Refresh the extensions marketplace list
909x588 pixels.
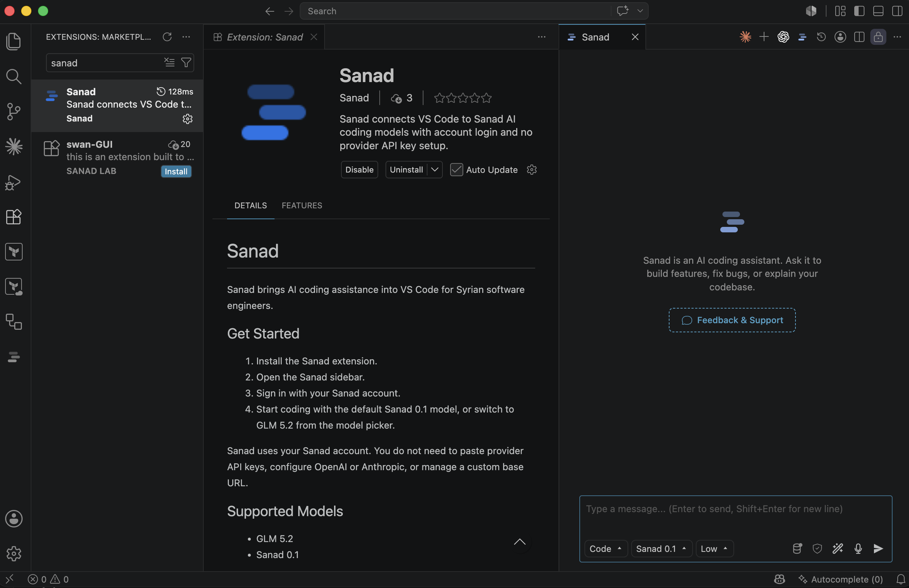coord(167,36)
